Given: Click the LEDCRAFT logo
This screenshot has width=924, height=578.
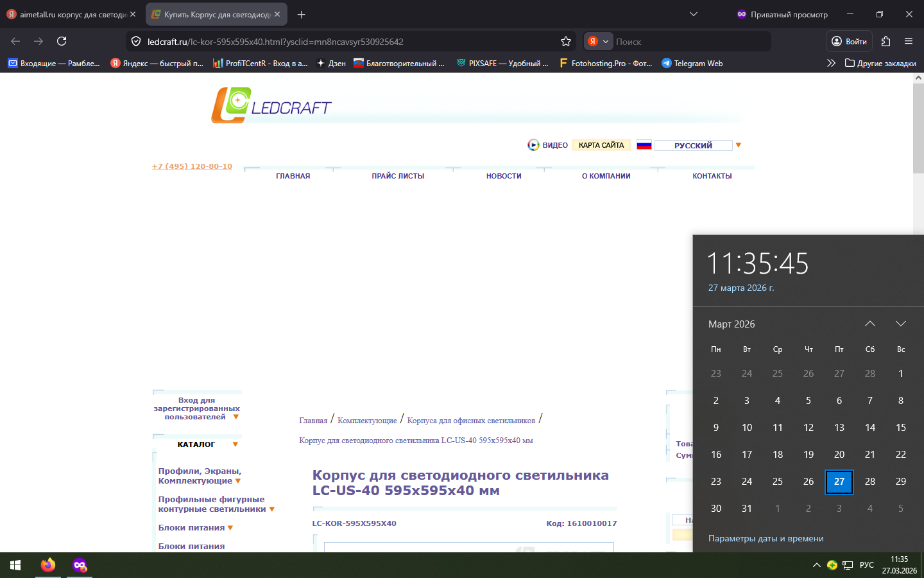Looking at the screenshot, I should 271,105.
